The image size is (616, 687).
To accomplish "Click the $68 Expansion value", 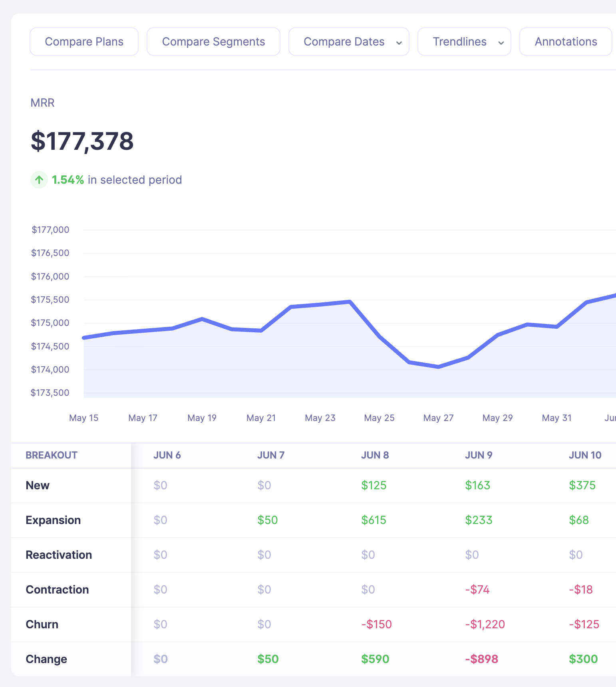I will coord(579,520).
